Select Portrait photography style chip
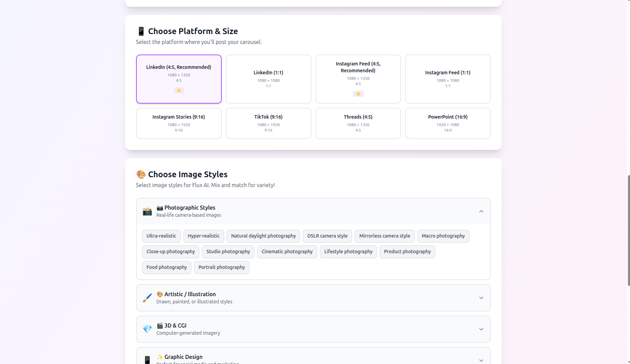The height and width of the screenshot is (364, 630). [x=222, y=268]
